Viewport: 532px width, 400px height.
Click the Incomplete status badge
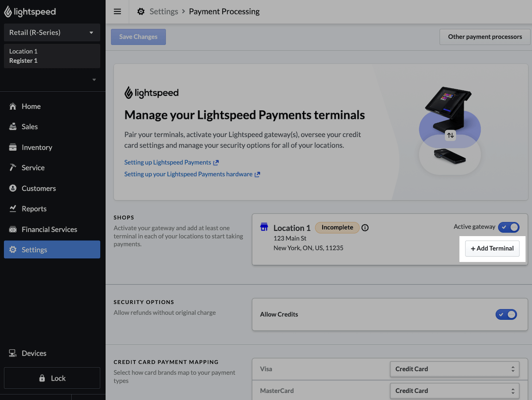click(337, 227)
